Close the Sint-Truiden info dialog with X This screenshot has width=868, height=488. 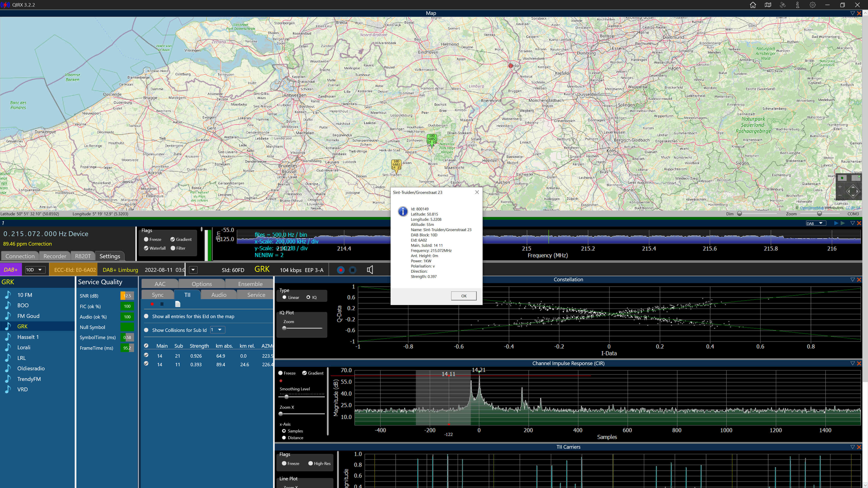[x=477, y=192]
